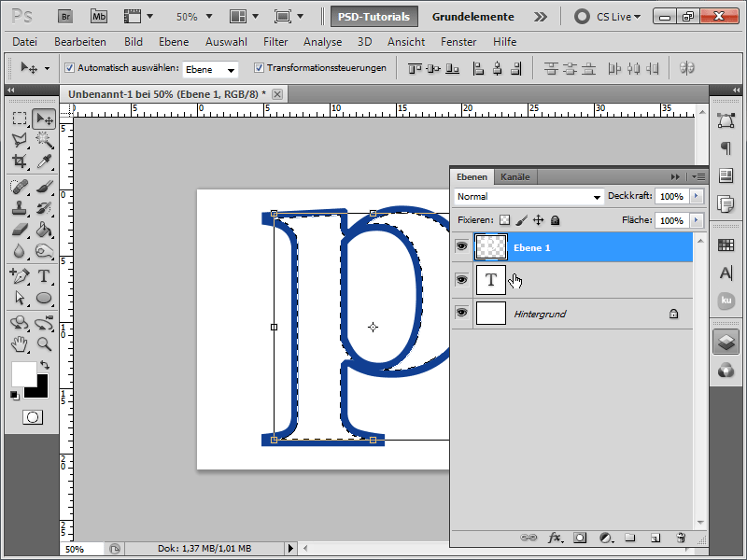Select the Pen tool

[20, 275]
